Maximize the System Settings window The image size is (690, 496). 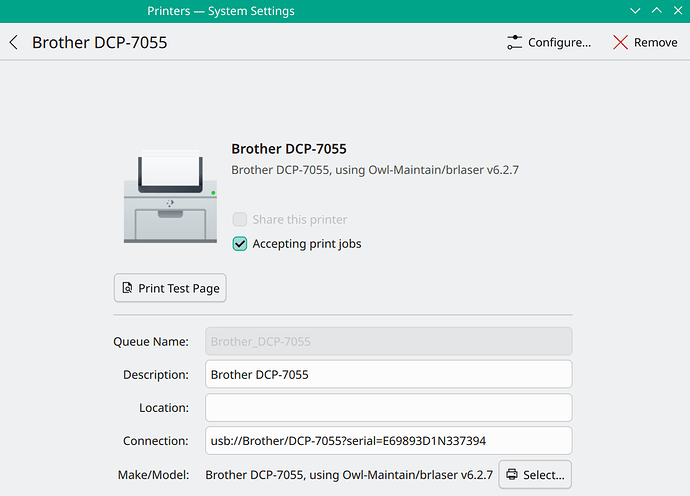click(656, 11)
